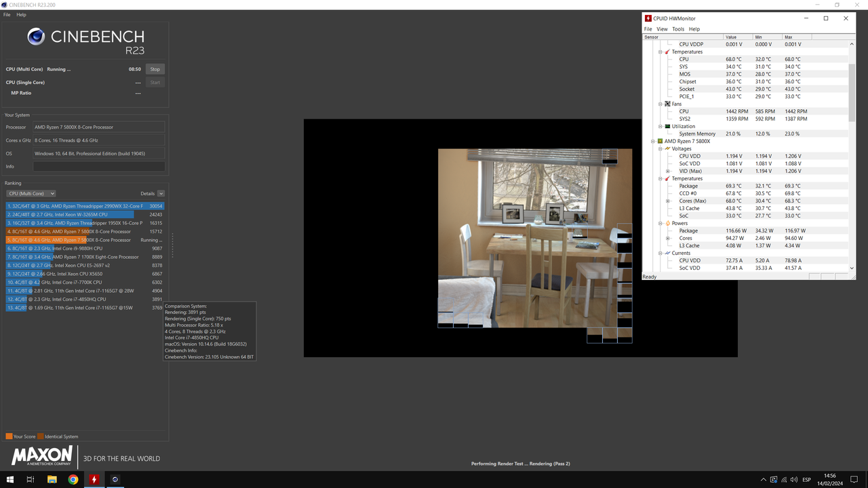Click the Fans icon in the HWMonitor tree
The width and height of the screenshot is (868, 488).
(x=667, y=104)
